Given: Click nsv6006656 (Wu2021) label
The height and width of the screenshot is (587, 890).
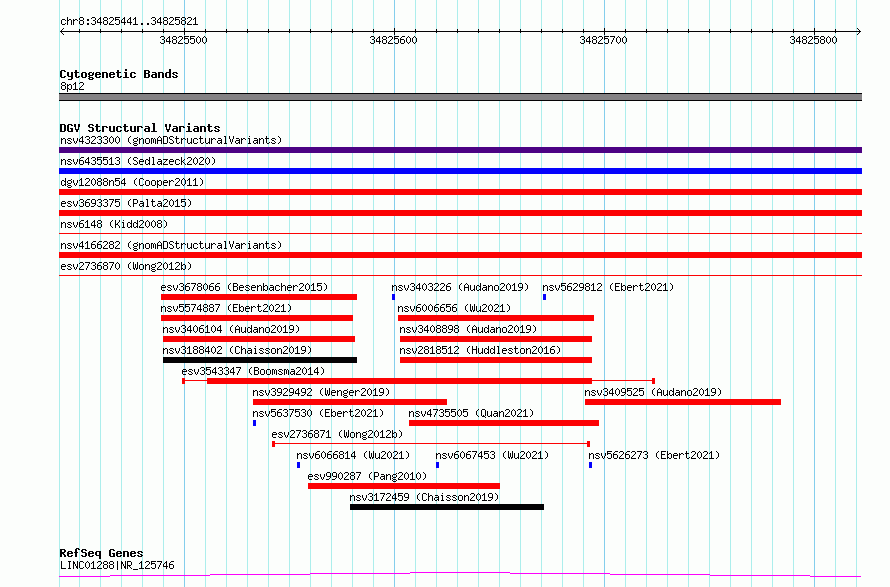Looking at the screenshot, I should point(454,308).
